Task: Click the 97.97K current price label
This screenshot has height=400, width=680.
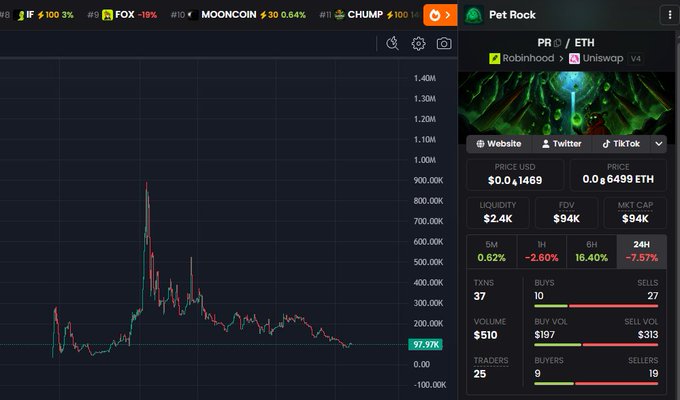Action: click(x=425, y=344)
